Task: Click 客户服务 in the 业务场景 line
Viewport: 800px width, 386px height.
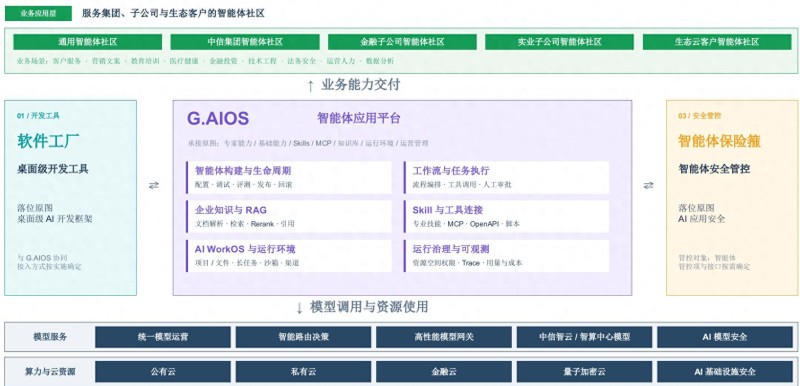Action: (x=67, y=61)
